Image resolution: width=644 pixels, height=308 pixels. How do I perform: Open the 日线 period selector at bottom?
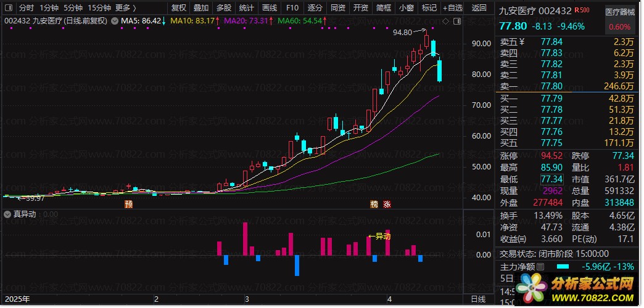pyautogui.click(x=478, y=299)
